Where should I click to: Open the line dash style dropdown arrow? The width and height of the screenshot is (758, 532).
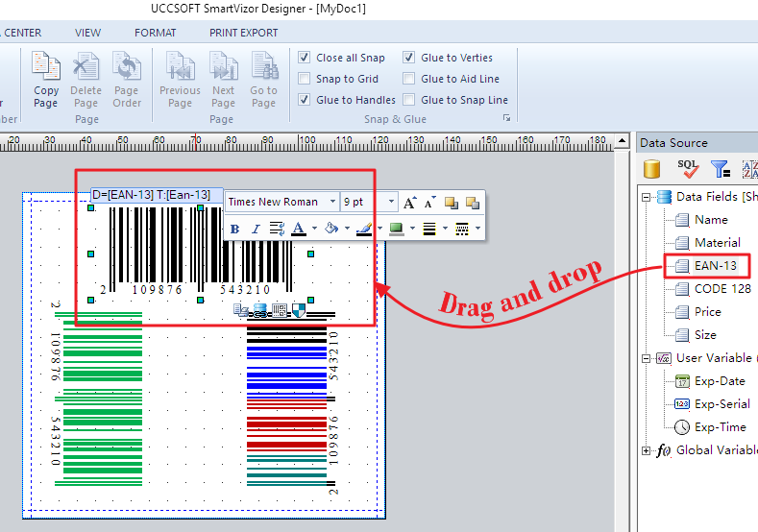pos(477,229)
